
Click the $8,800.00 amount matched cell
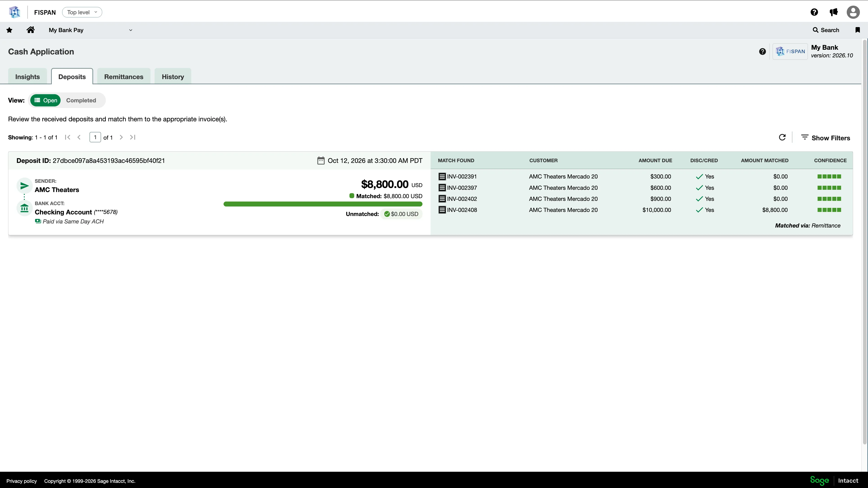tap(775, 210)
